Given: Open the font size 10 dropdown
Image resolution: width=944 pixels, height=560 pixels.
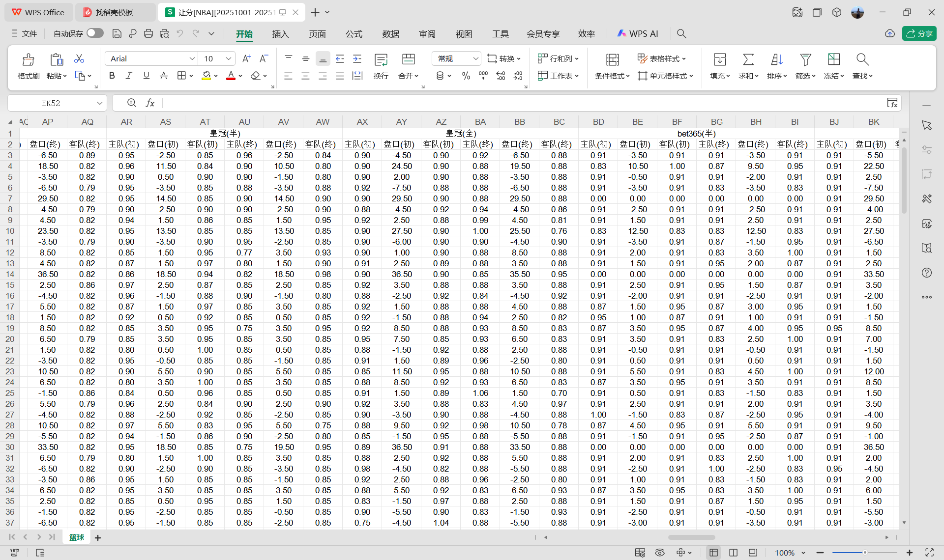Looking at the screenshot, I should (229, 58).
